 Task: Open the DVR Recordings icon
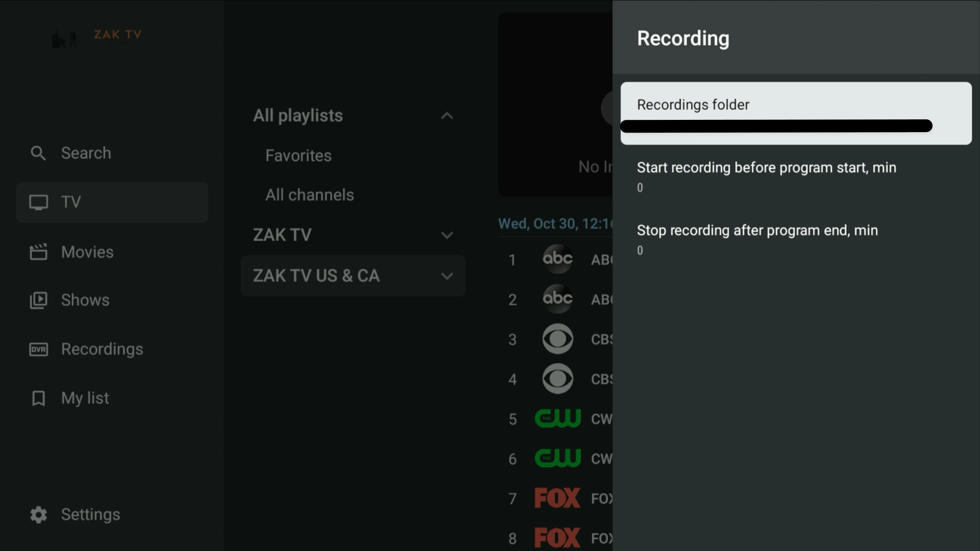tap(38, 349)
